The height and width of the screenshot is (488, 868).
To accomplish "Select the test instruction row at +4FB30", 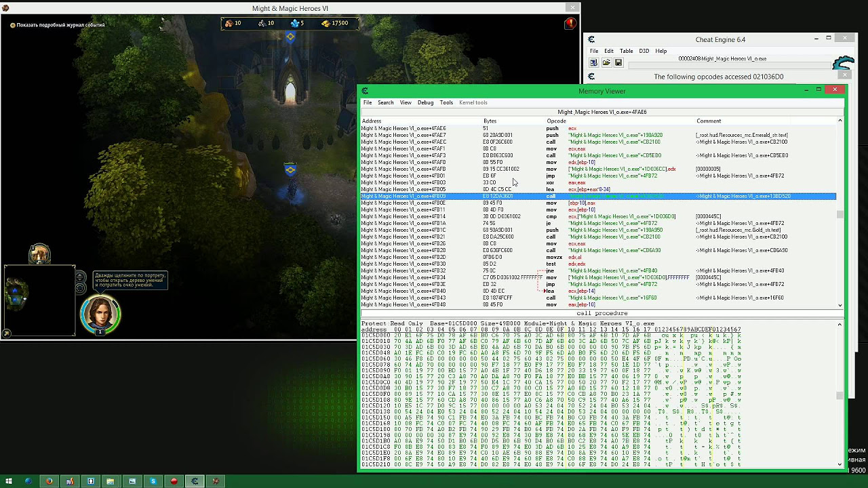I will coord(598,264).
